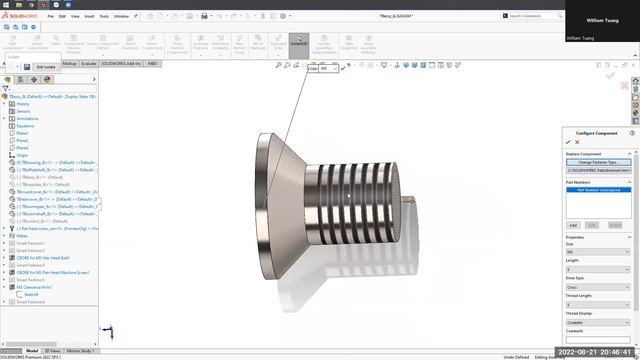This screenshot has height=360, width=640.
Task: Open the Options gear icon in the top toolbar
Action: 283,16
